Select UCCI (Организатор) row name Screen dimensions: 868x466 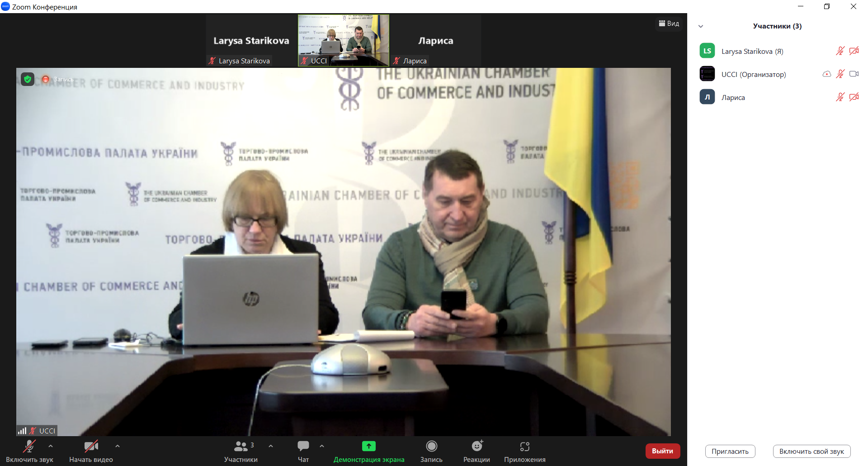754,74
